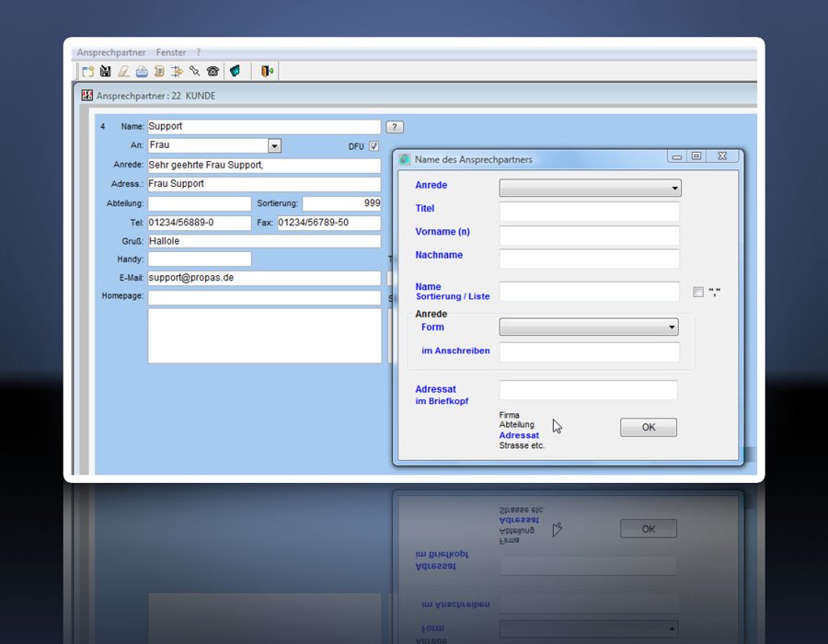Click the ? button next to Name

(x=395, y=127)
